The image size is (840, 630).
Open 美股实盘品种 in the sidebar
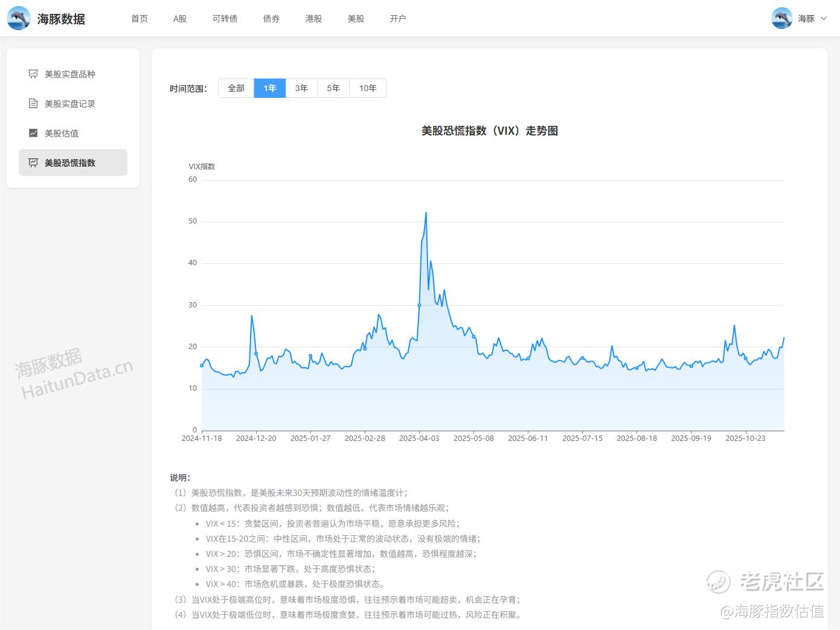click(73, 74)
